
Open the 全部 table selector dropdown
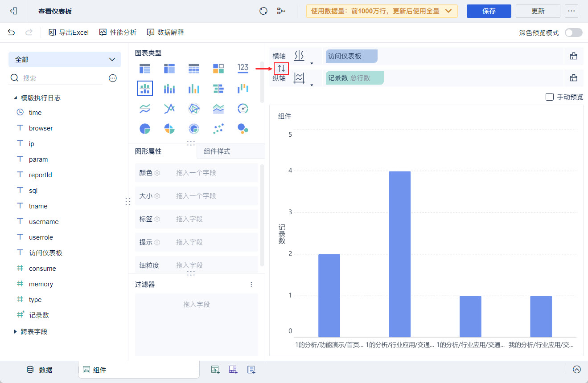[x=65, y=59]
